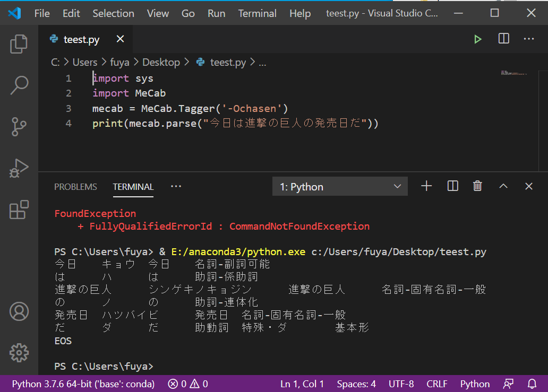The image size is (548, 392).
Task: Switch to the PROBLEMS tab
Action: 75,187
